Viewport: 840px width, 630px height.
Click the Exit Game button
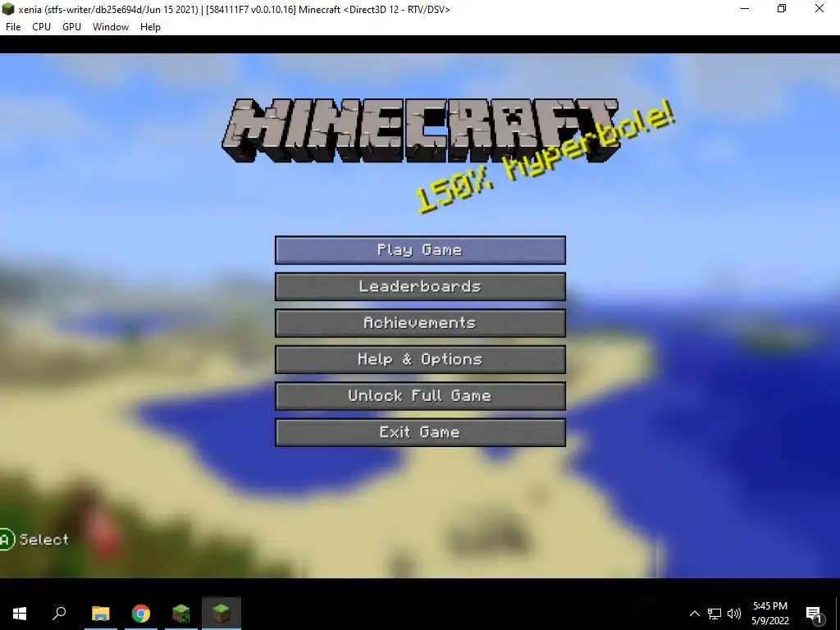pyautogui.click(x=420, y=432)
